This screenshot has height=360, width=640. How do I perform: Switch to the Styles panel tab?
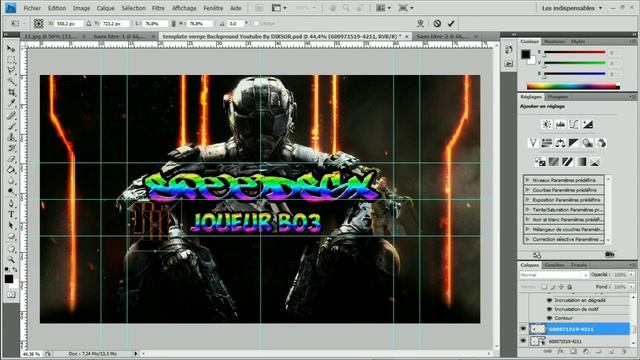point(578,42)
